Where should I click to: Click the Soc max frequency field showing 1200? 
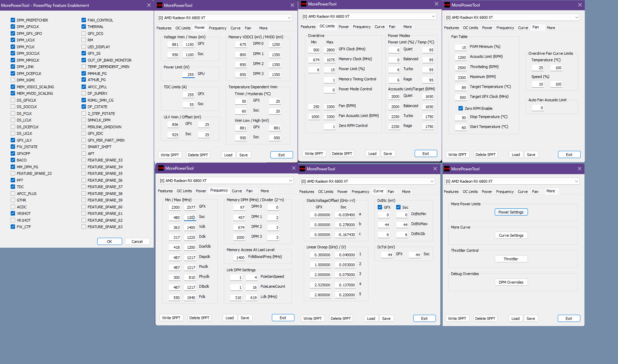tap(190, 217)
